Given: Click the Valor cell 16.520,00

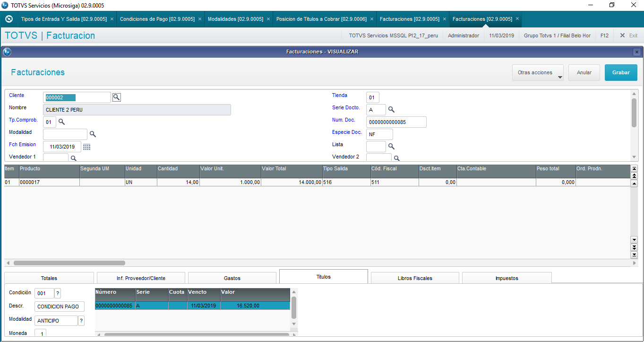Looking at the screenshot, I should pyautogui.click(x=255, y=306).
